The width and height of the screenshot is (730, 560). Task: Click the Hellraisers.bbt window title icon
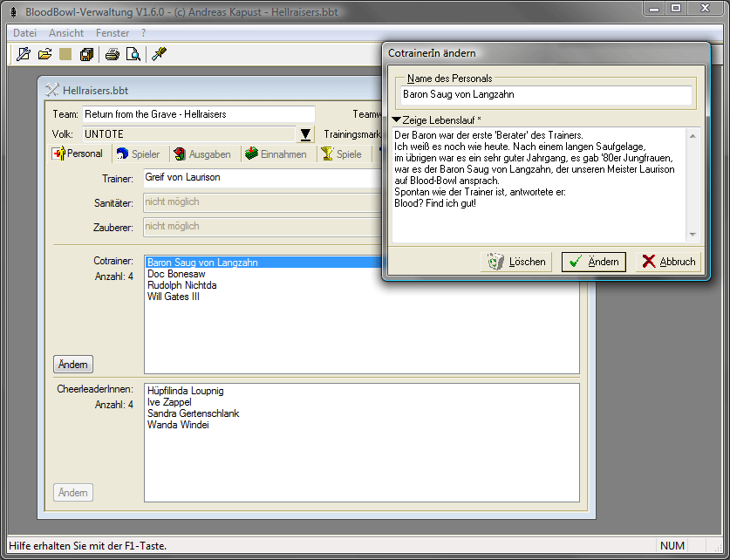click(x=51, y=90)
